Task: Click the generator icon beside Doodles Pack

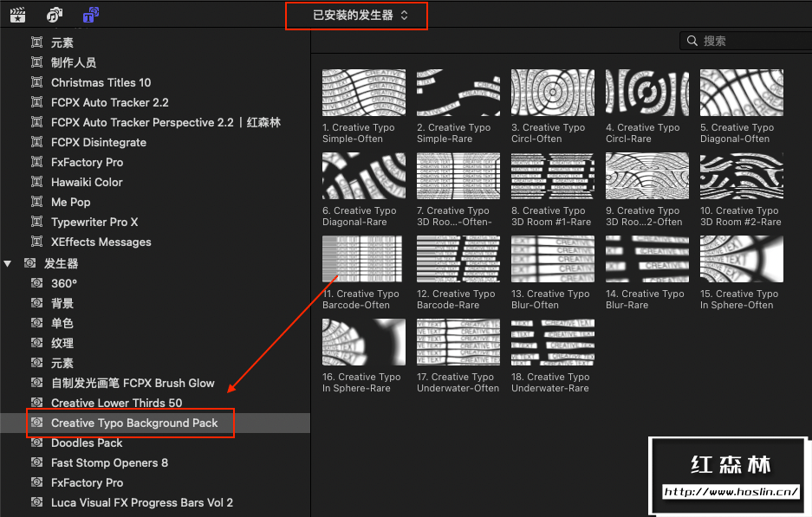Action: pos(36,443)
